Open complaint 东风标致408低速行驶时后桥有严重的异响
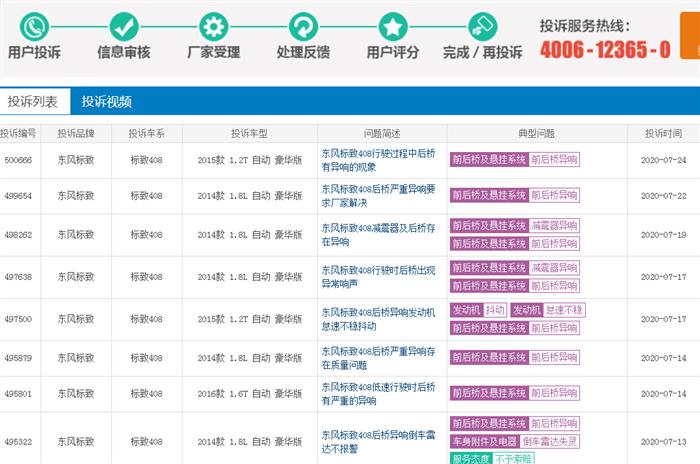700x464 pixels. click(x=378, y=393)
